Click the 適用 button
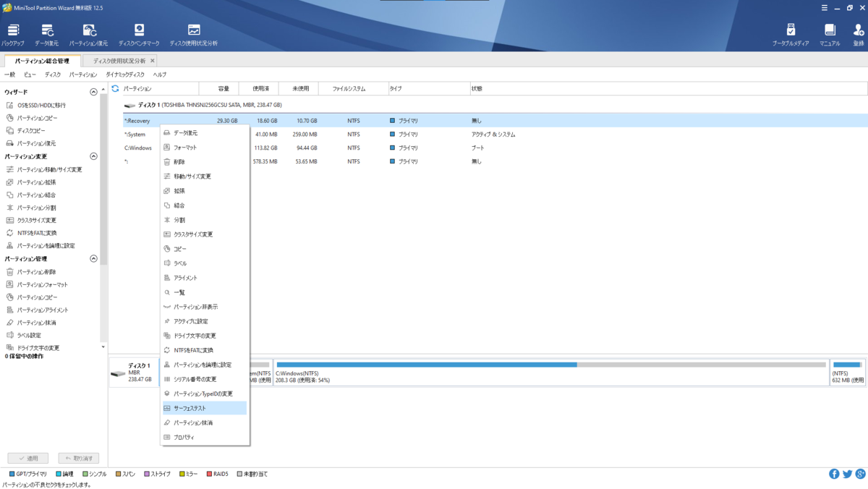The image size is (868, 489). click(28, 458)
